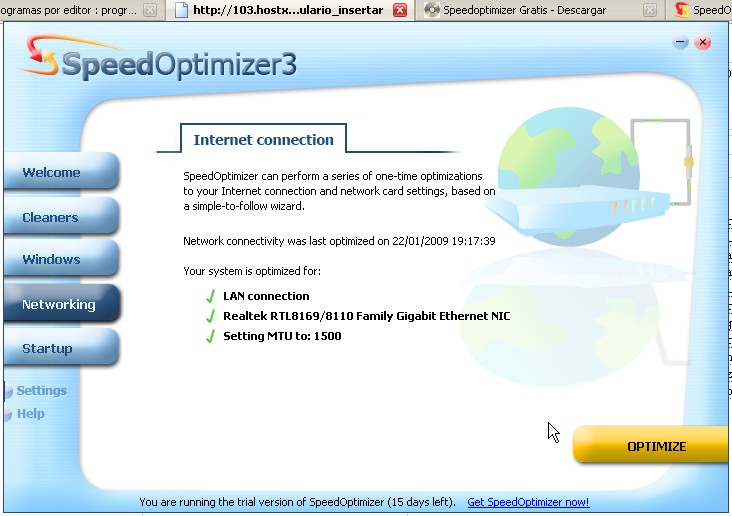Click the LAN connection checkmark
This screenshot has width=732, height=516.
(x=211, y=296)
